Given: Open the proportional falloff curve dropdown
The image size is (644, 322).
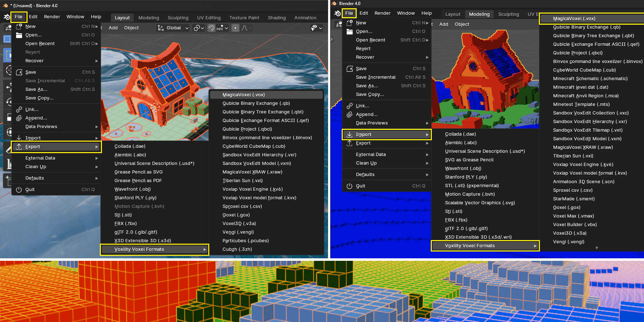Looking at the screenshot, I should (x=247, y=28).
